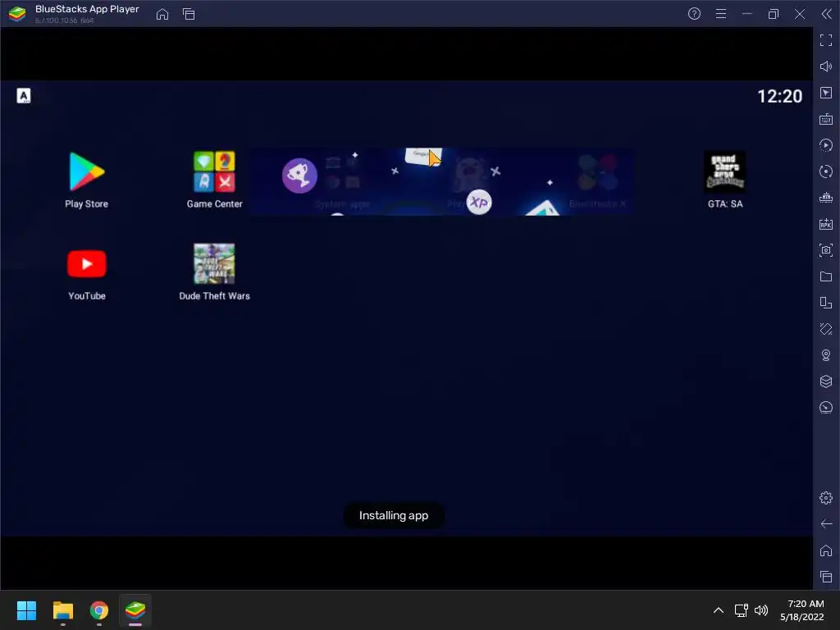Click the 12:20 clock on Android screen
The image size is (840, 630).
pos(779,97)
